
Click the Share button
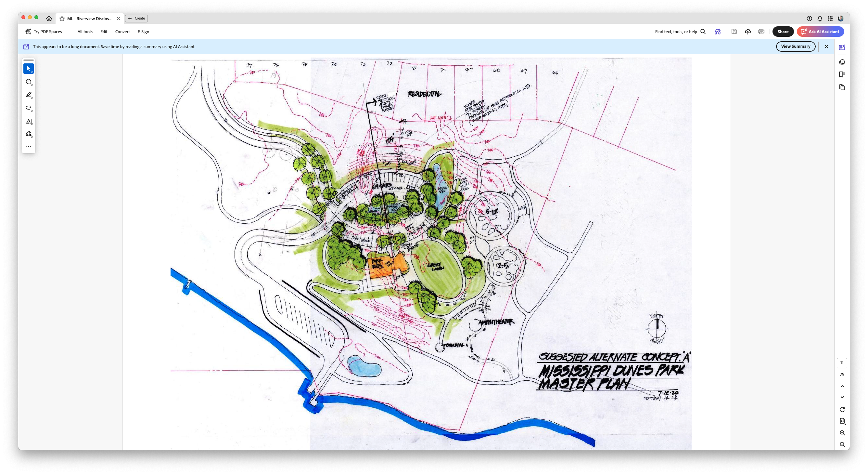[783, 32]
